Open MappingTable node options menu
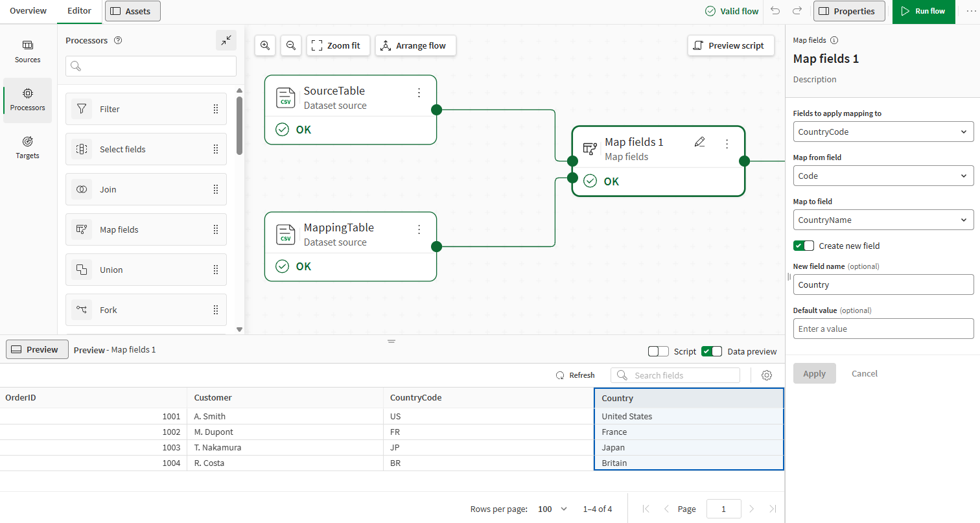 (419, 229)
